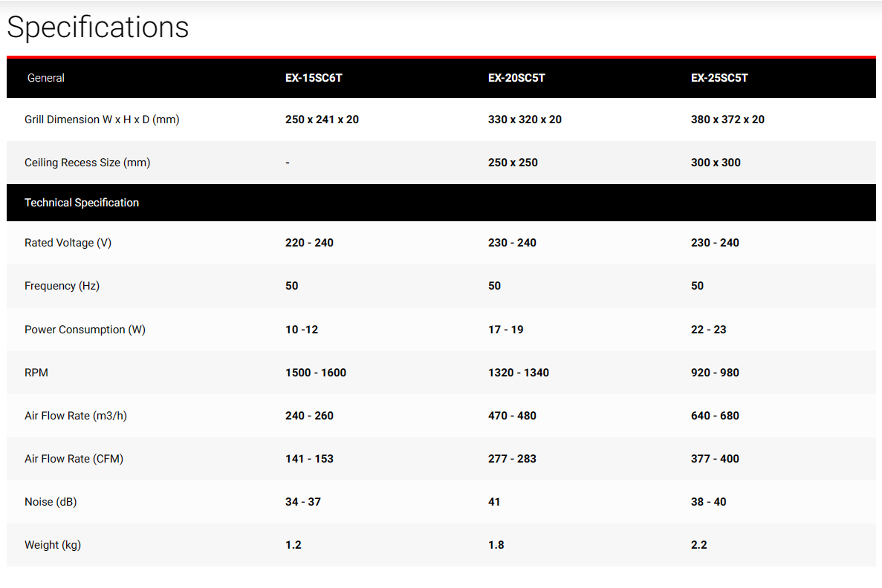
Task: Click the 41 noise value
Action: tap(495, 502)
